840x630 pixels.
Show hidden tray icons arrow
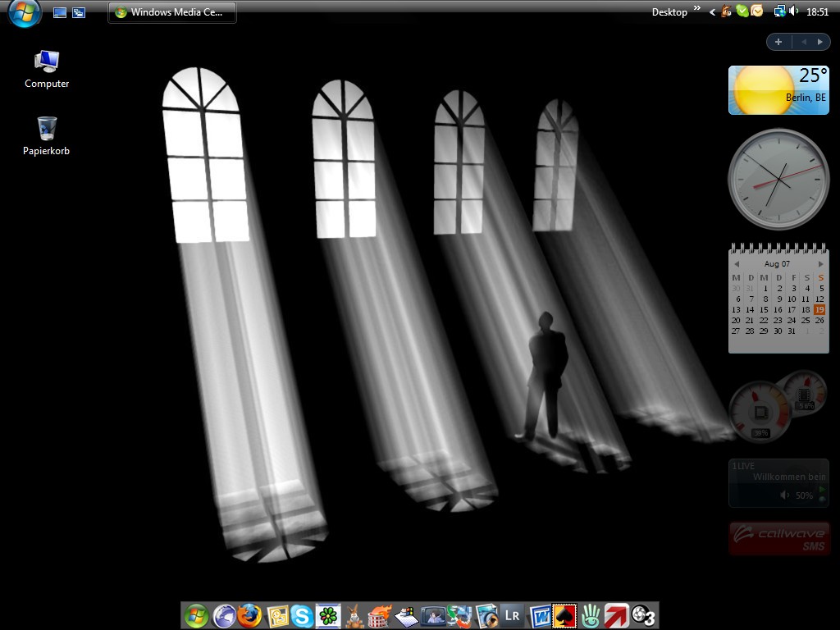click(713, 12)
